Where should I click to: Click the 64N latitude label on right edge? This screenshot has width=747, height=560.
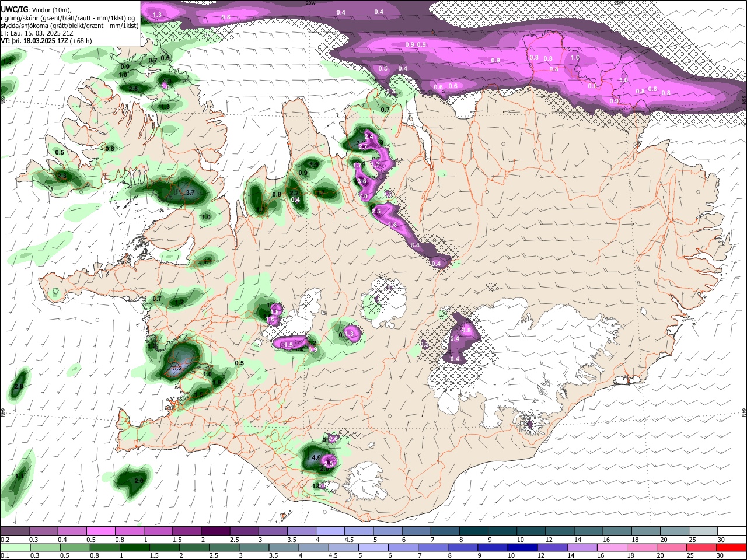(x=744, y=412)
